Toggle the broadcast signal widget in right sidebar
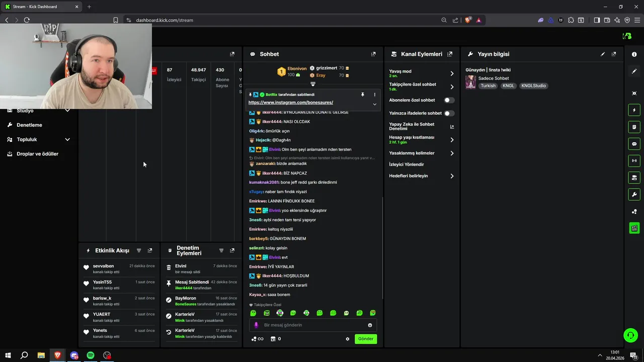 [x=634, y=161]
